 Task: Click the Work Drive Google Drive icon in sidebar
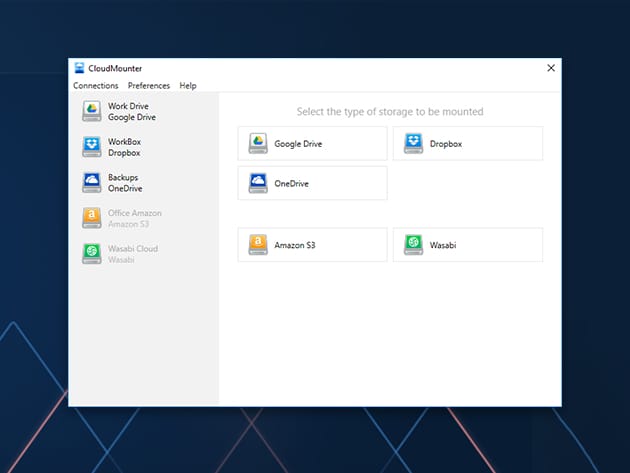(x=91, y=111)
